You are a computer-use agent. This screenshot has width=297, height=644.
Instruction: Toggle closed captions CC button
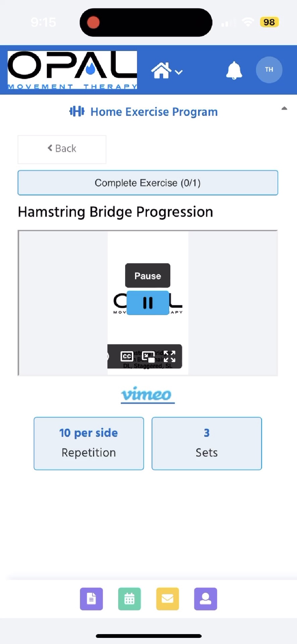coord(127,356)
